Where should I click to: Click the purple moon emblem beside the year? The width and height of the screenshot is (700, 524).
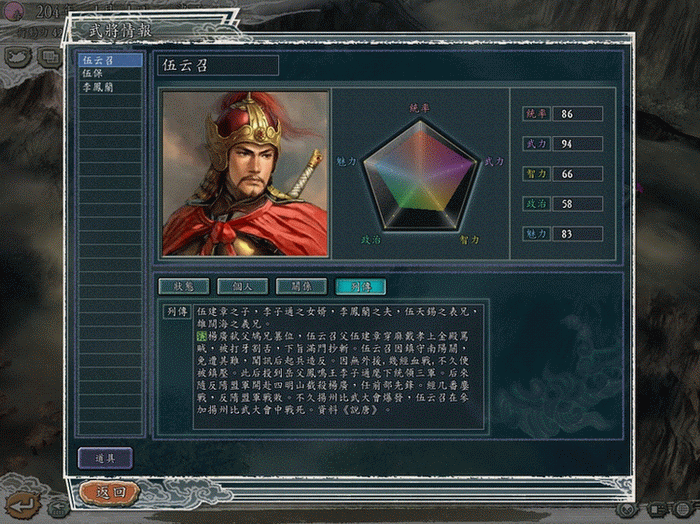tap(13, 11)
